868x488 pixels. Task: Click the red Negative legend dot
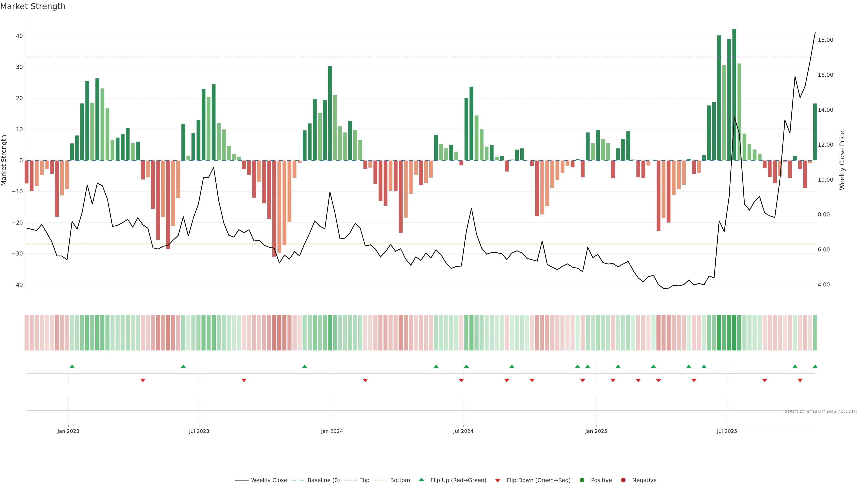(623, 480)
